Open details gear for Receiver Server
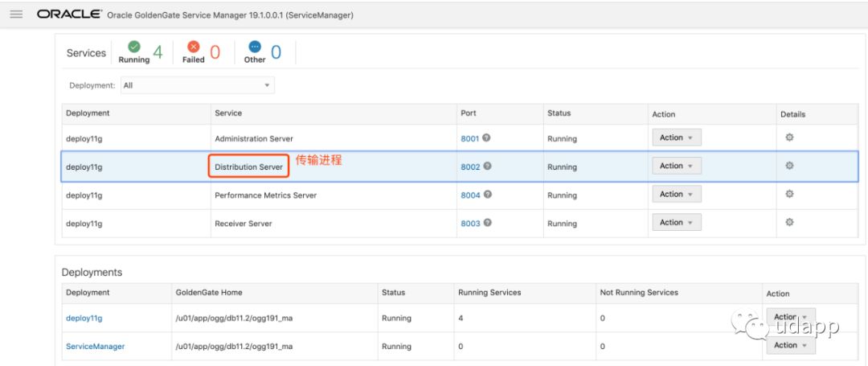This screenshot has height=366, width=868. point(789,222)
